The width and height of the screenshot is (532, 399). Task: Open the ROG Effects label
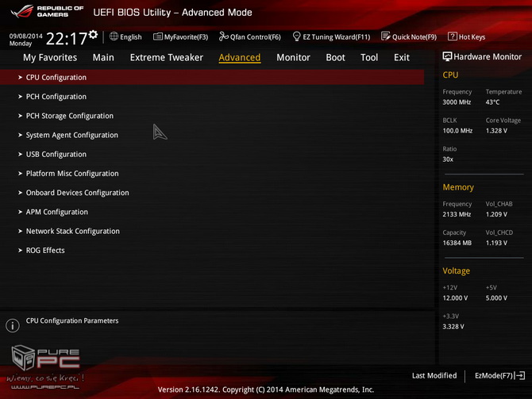45,251
